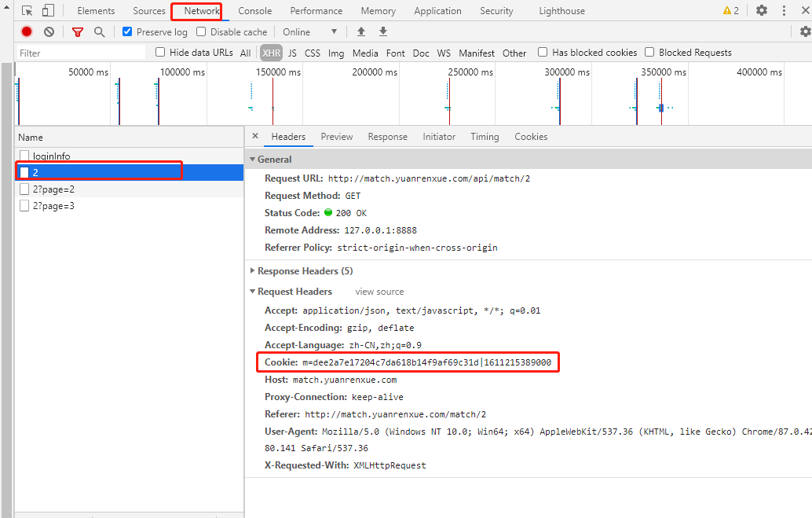812x518 pixels.
Task: Clear the network log
Action: point(49,31)
